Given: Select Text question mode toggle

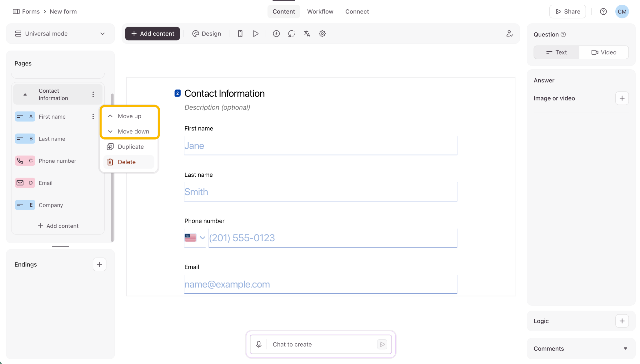Looking at the screenshot, I should click(556, 52).
